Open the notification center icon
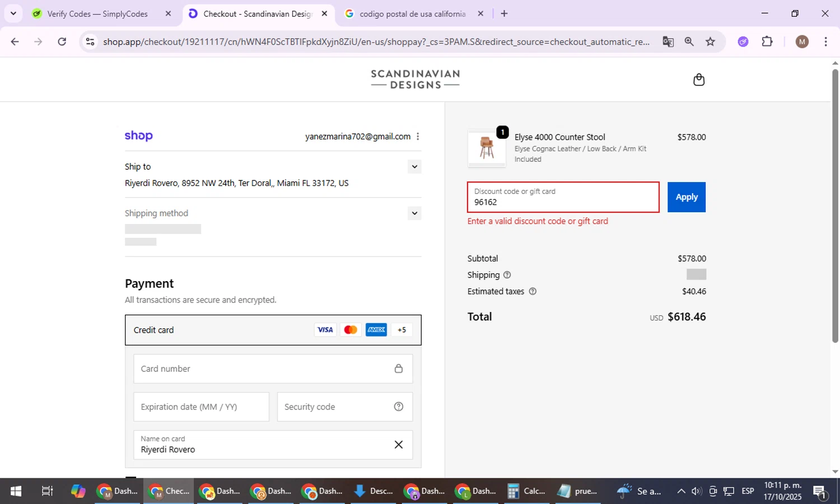The width and height of the screenshot is (840, 504). (820, 492)
